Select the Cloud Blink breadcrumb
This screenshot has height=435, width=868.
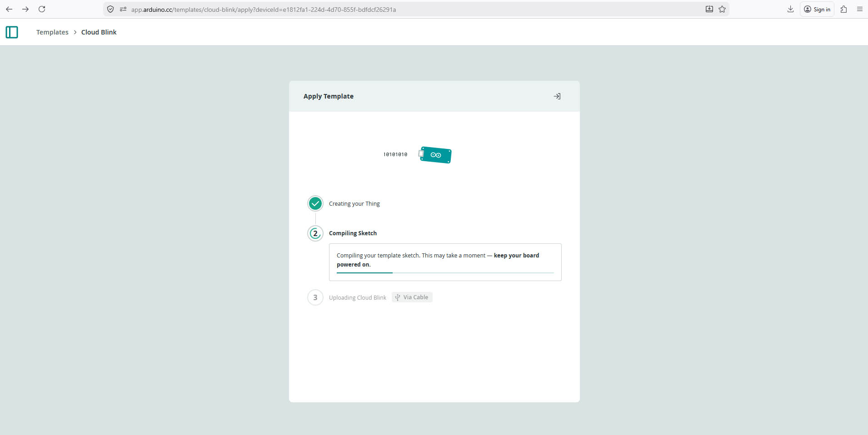(x=99, y=32)
